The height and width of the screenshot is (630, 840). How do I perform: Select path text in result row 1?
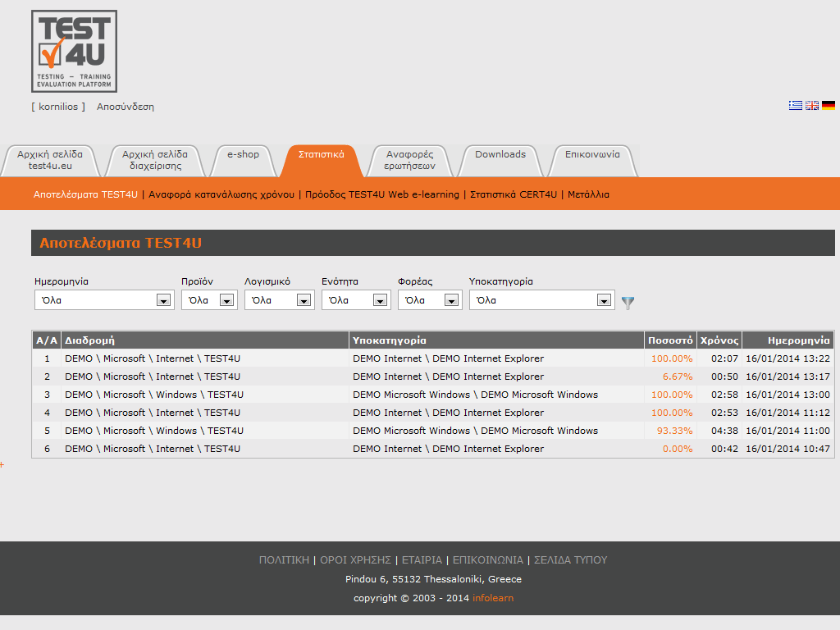point(153,358)
